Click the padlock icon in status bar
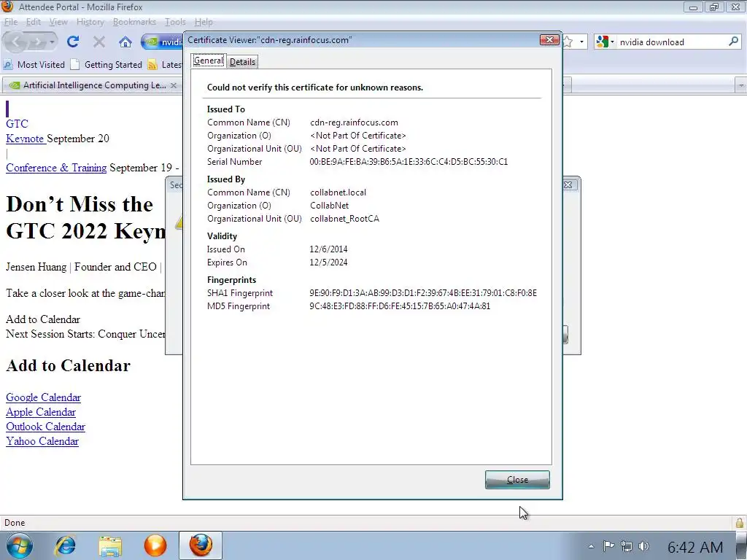 point(740,523)
